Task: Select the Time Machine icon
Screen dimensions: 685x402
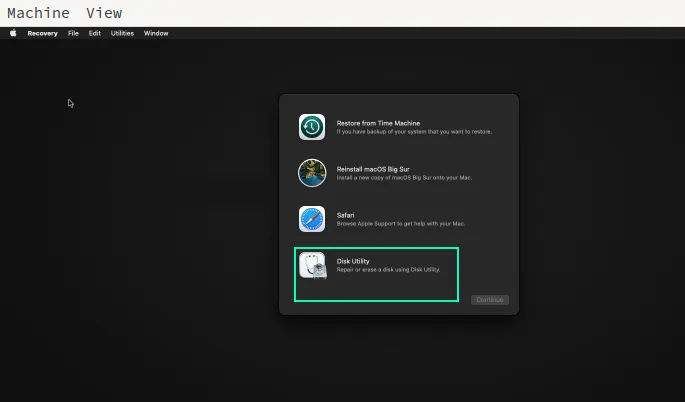Action: coord(312,127)
